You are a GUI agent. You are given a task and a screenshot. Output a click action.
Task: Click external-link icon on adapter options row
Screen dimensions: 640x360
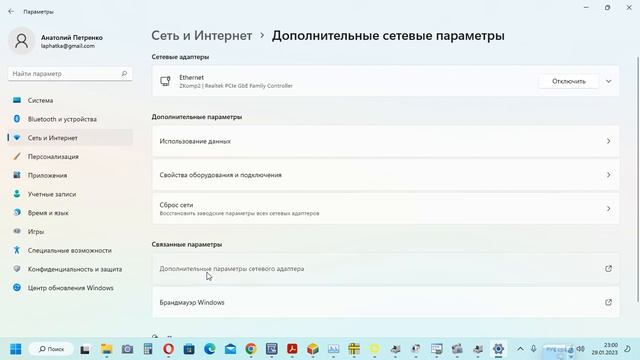click(x=608, y=269)
